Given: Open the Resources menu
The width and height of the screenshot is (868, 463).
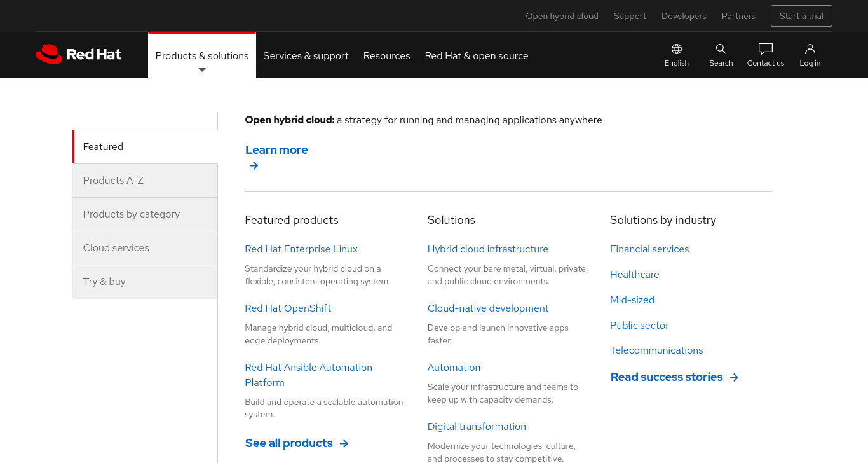Looking at the screenshot, I should 386,55.
